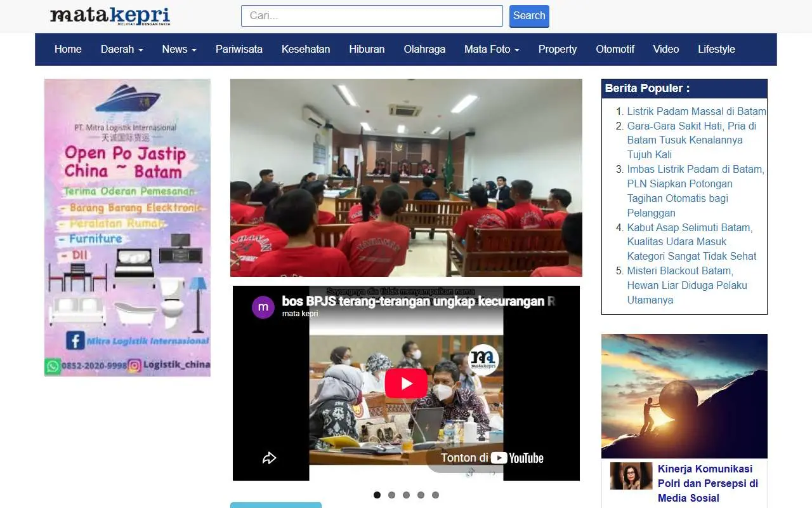
Task: Open Listrik Padam Massal di Batam article
Action: click(697, 111)
